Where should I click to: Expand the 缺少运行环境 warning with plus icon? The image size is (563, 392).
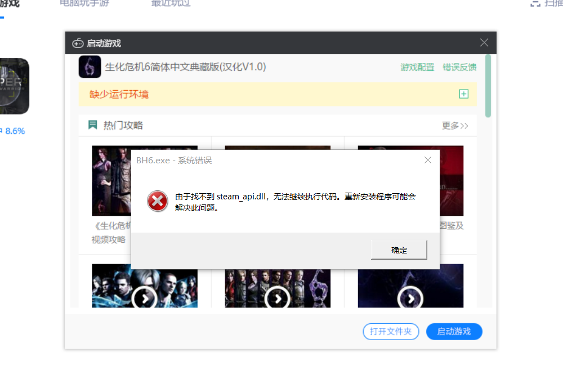tap(463, 94)
